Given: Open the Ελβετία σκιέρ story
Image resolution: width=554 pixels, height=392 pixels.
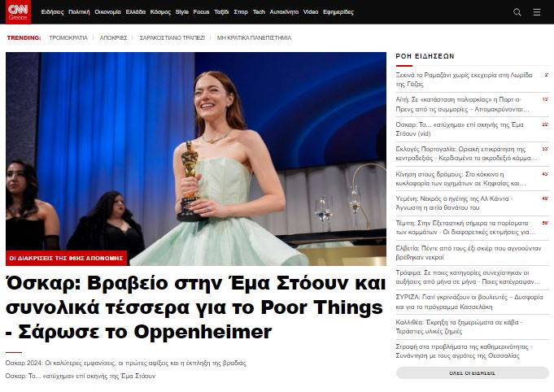Looking at the screenshot, I should pyautogui.click(x=469, y=252).
